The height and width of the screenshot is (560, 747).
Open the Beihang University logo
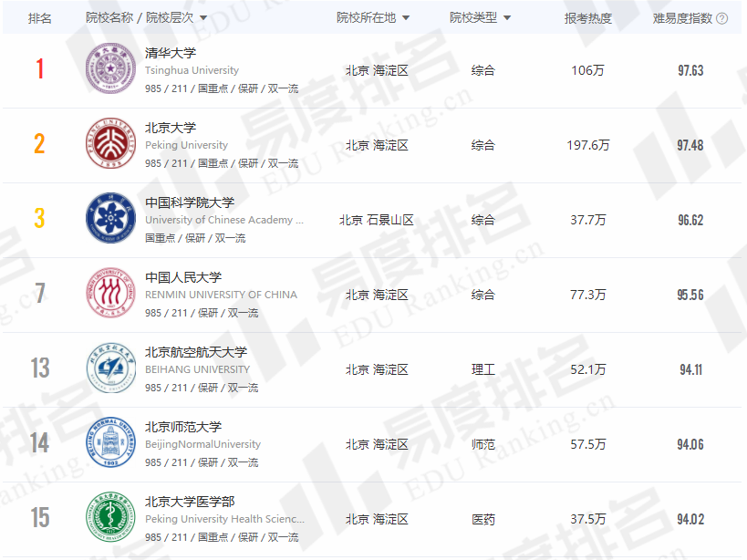point(111,368)
